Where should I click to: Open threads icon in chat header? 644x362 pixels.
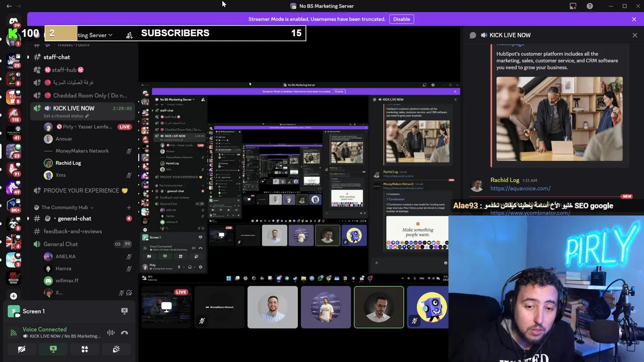coord(472,35)
